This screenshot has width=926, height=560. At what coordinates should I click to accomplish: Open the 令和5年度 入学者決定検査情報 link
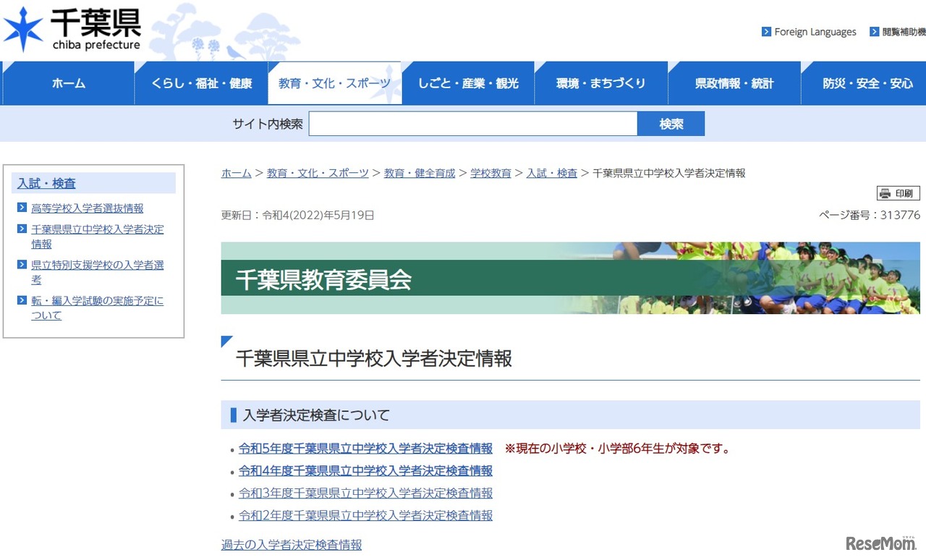[365, 449]
